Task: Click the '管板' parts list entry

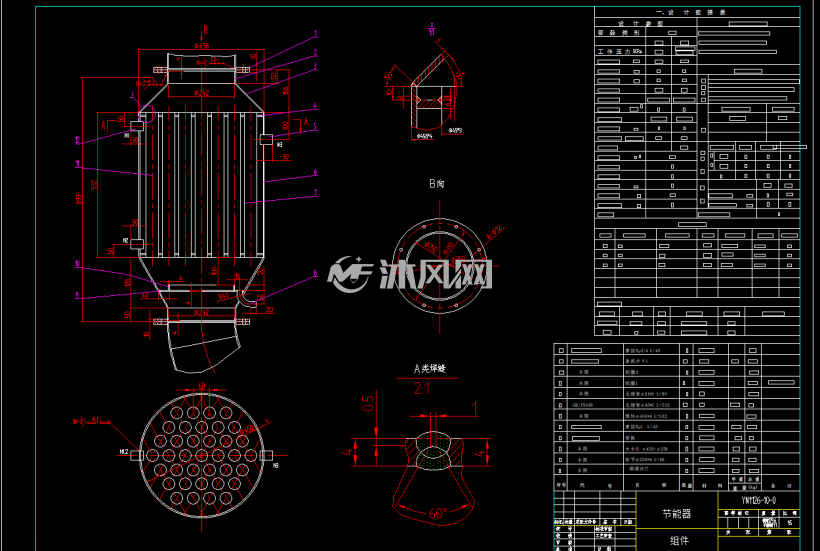Action: tap(630, 438)
